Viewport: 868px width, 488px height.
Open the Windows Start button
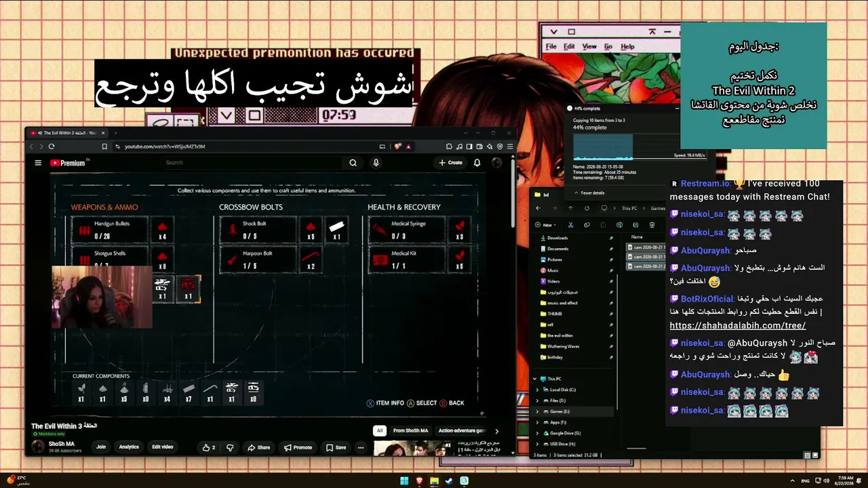(404, 481)
